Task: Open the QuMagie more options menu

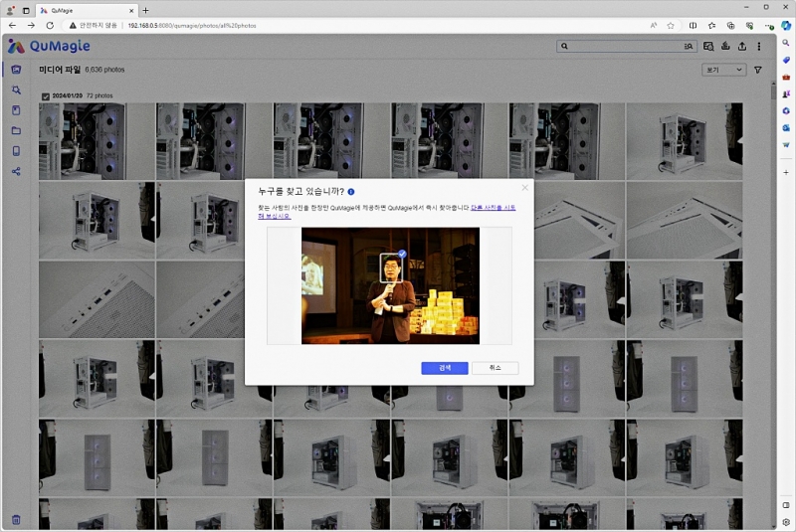Action: [759, 46]
